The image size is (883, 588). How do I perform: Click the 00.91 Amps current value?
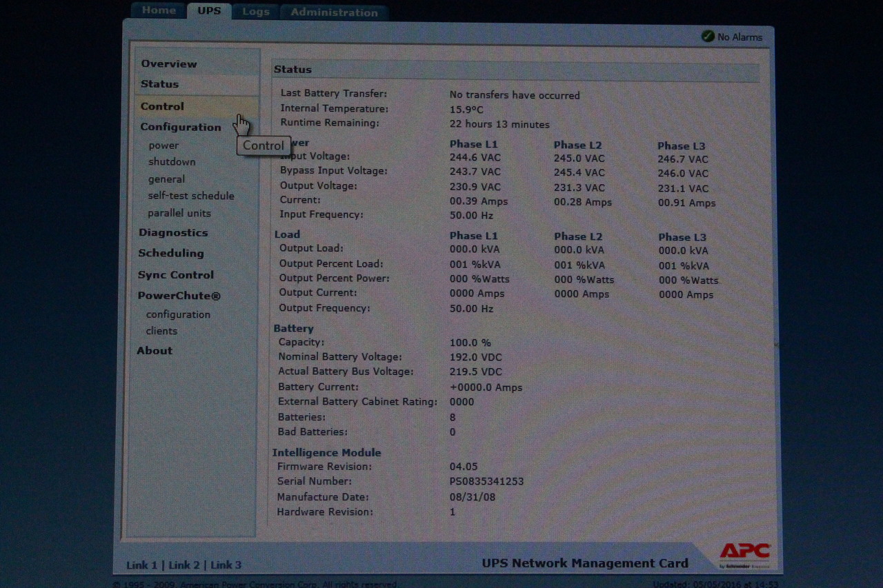coord(686,203)
